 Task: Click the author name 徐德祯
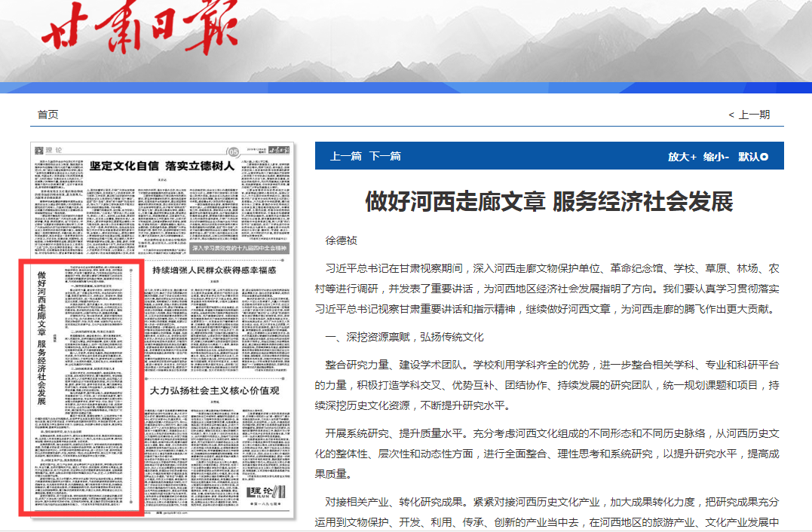click(x=341, y=240)
